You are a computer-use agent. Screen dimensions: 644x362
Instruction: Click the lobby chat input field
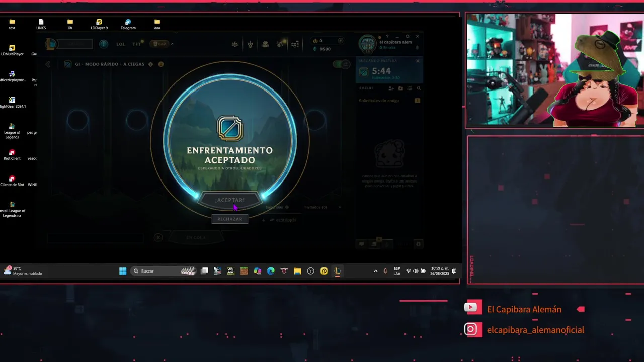[96, 238]
